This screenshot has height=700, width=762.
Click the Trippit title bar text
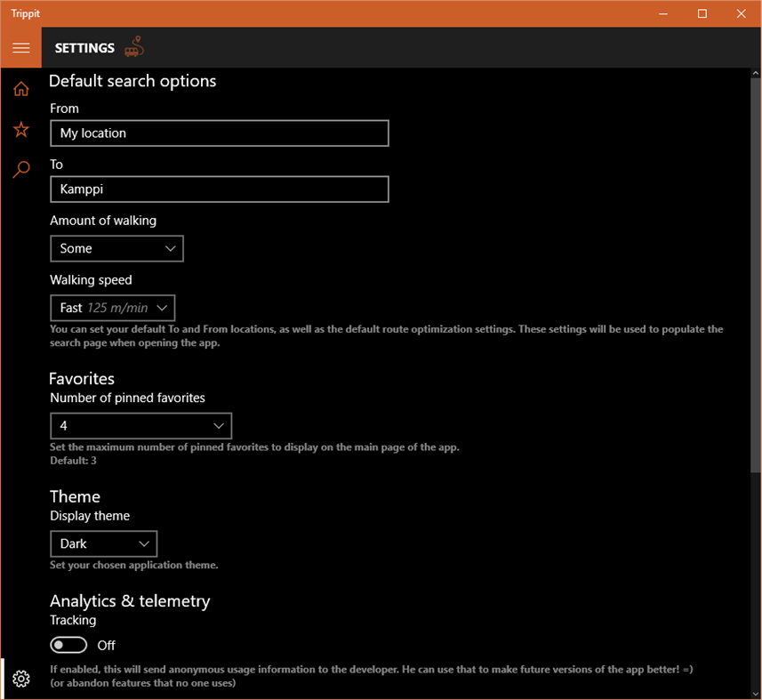tap(25, 13)
